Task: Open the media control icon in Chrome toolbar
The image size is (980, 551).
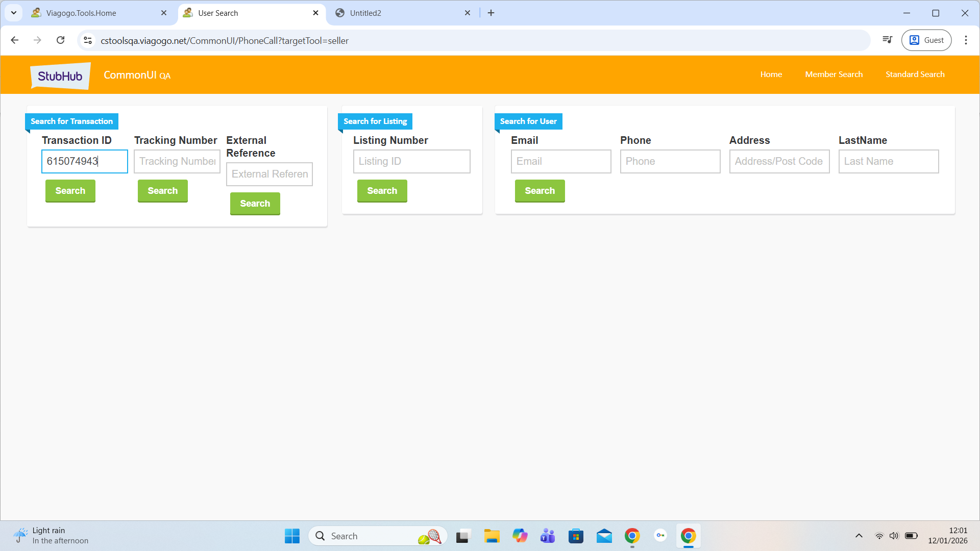Action: click(x=888, y=40)
